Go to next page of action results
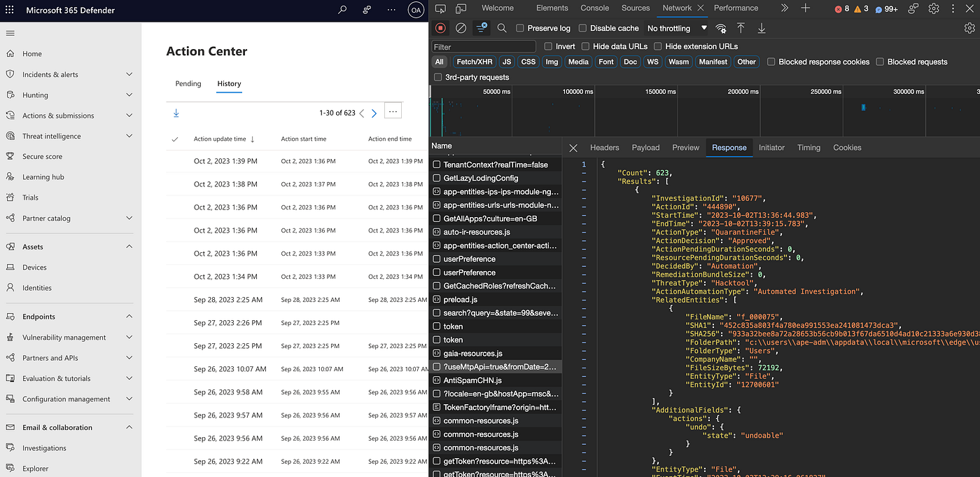Viewport: 980px width, 477px height. [x=374, y=113]
